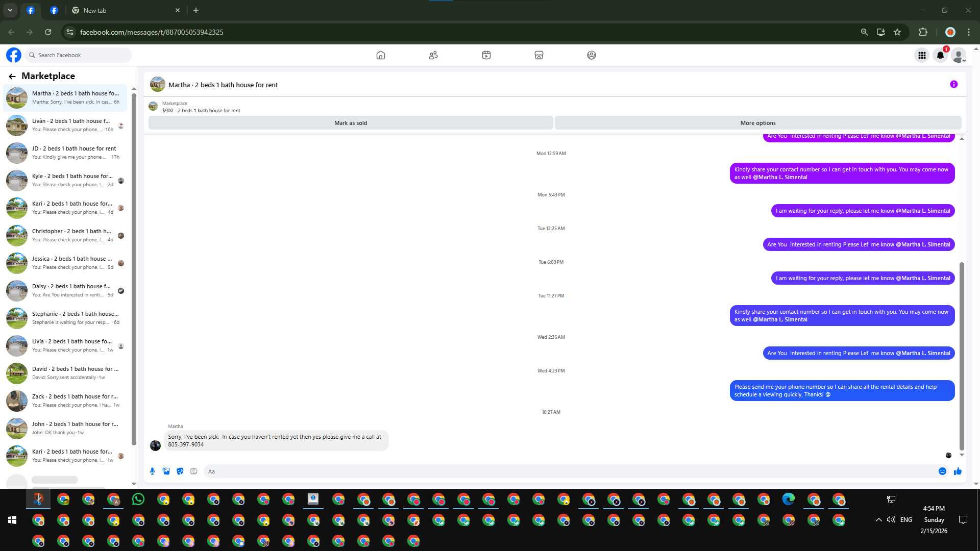Open the Chrome profile avatar
The image size is (980, 551).
[x=950, y=32]
